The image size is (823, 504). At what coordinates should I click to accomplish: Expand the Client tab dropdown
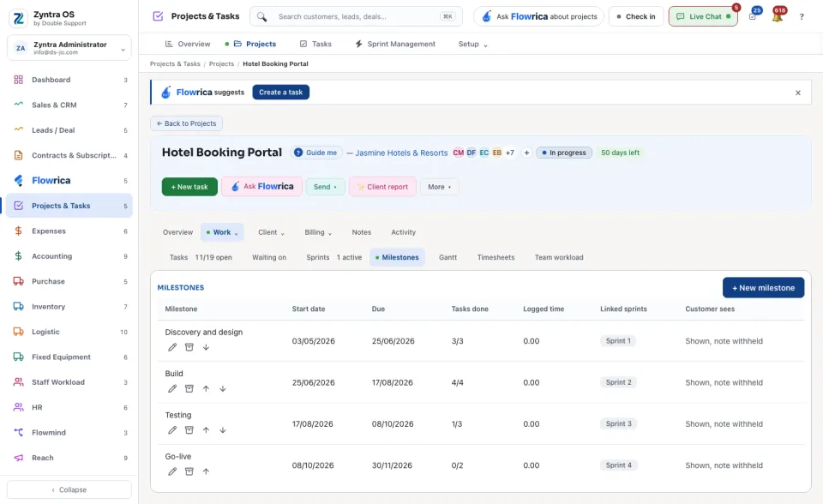click(x=272, y=232)
